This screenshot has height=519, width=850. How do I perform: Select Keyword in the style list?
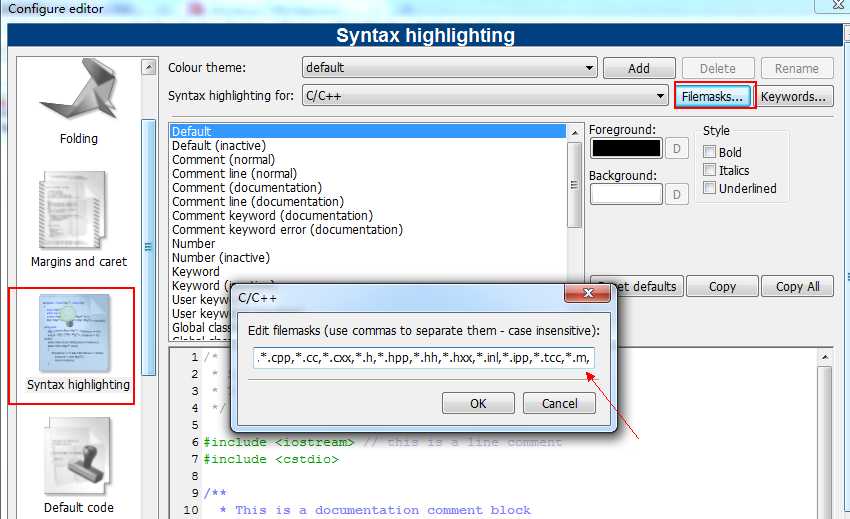pyautogui.click(x=368, y=272)
